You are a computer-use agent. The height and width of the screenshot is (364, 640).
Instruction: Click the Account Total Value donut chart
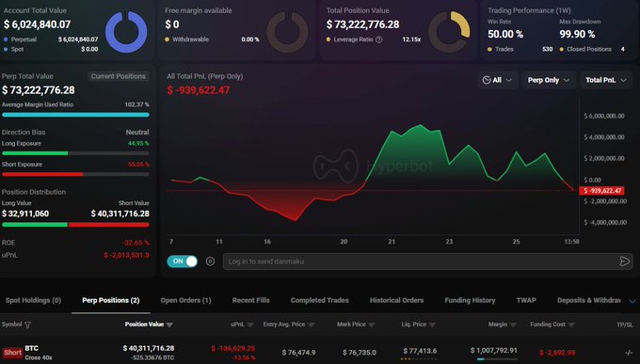coord(126,32)
